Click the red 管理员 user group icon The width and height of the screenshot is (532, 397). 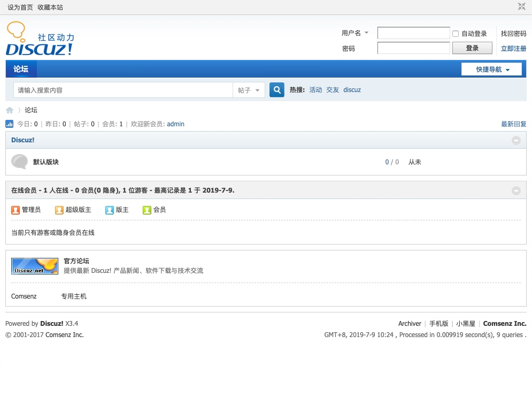[x=16, y=210]
